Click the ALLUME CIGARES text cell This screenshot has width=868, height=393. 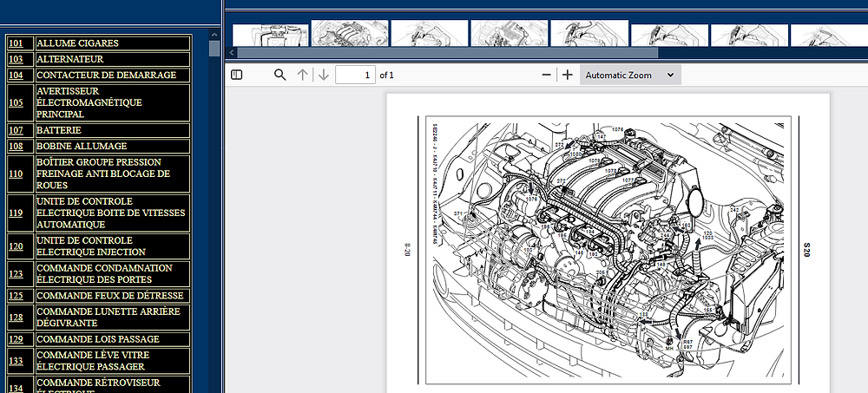(x=113, y=43)
